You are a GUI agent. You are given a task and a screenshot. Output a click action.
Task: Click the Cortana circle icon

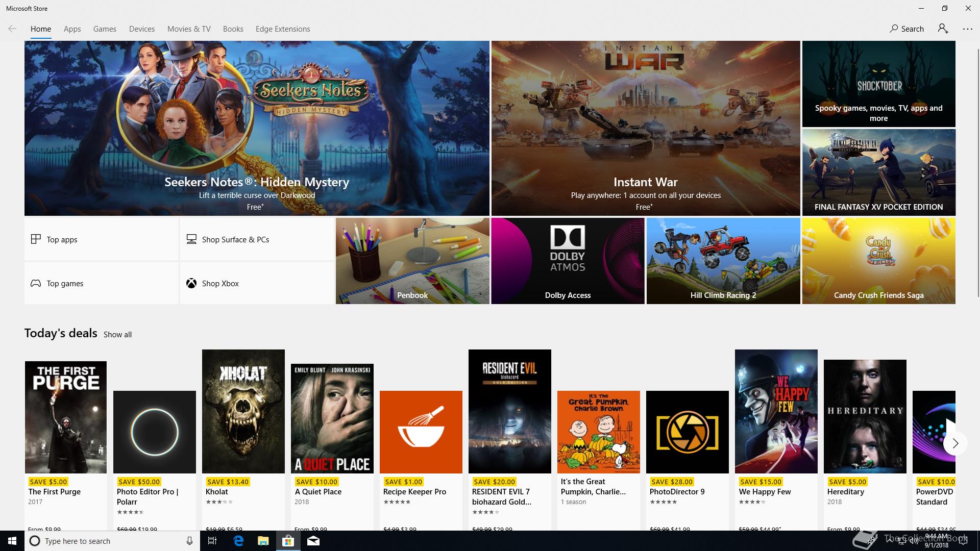(35, 541)
